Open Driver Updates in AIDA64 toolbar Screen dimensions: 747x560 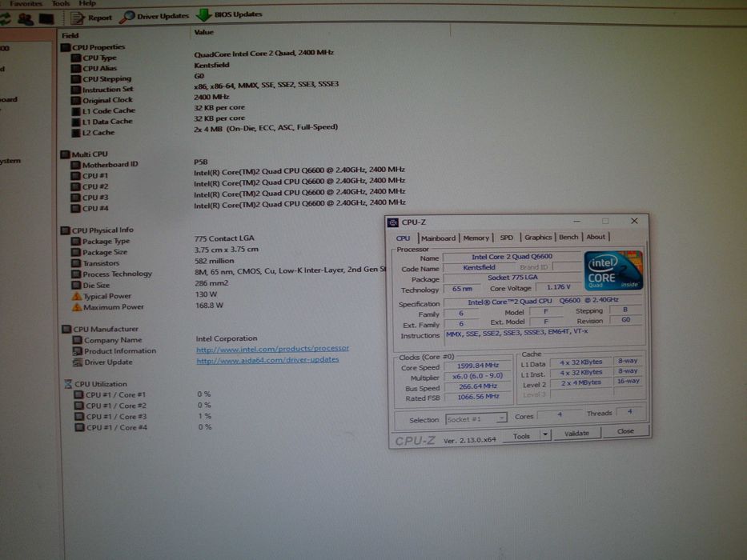point(155,16)
